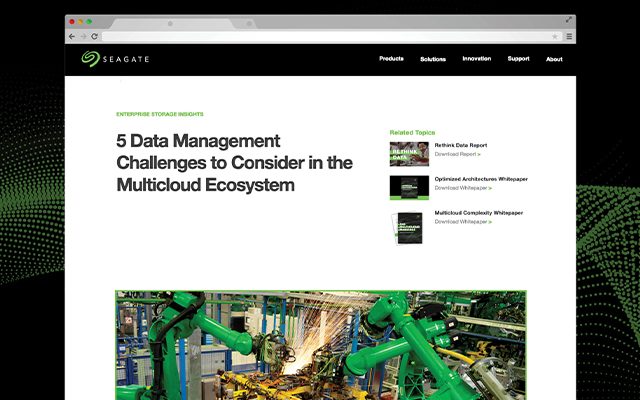Reload the page with the refresh icon
This screenshot has height=400, width=640.
click(x=94, y=36)
